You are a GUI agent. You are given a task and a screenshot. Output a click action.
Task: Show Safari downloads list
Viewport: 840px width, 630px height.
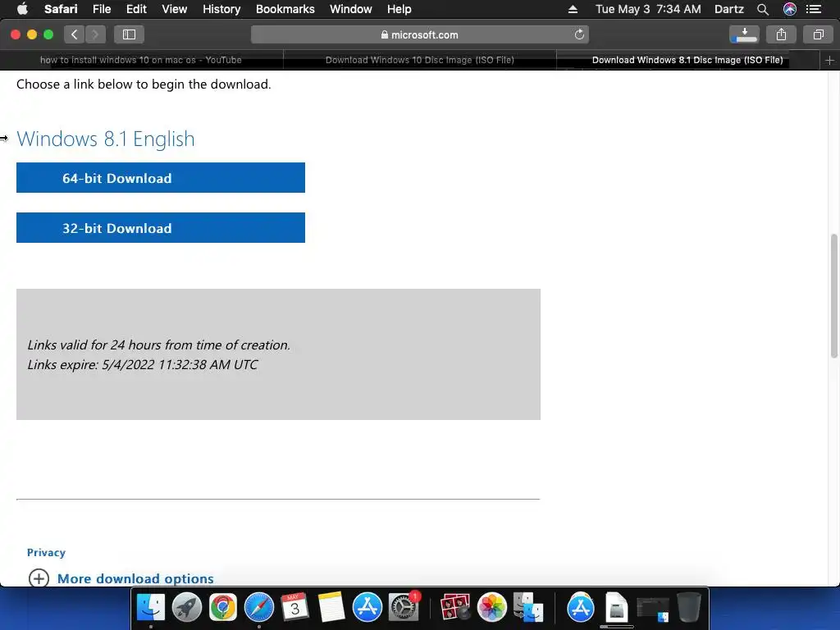coord(744,34)
